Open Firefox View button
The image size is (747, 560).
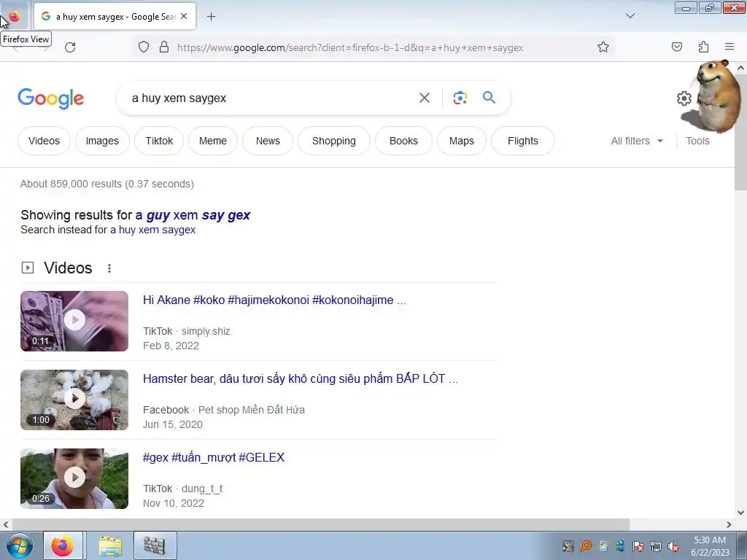point(14,17)
